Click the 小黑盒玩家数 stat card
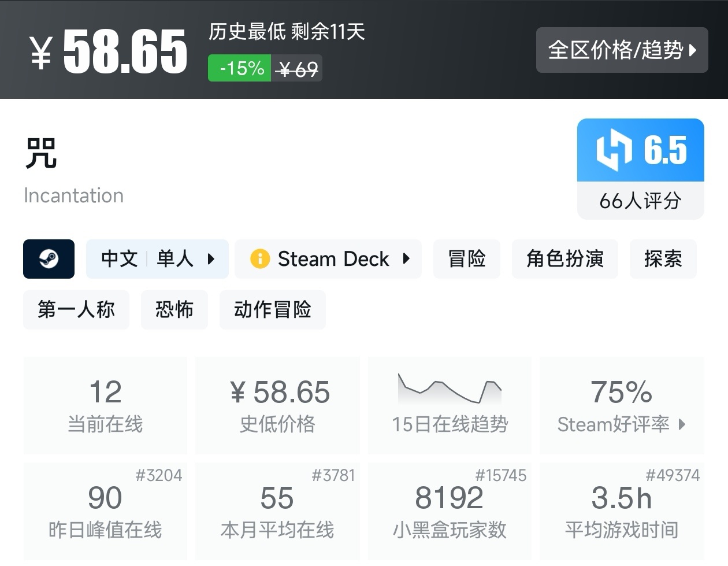 [450, 511]
